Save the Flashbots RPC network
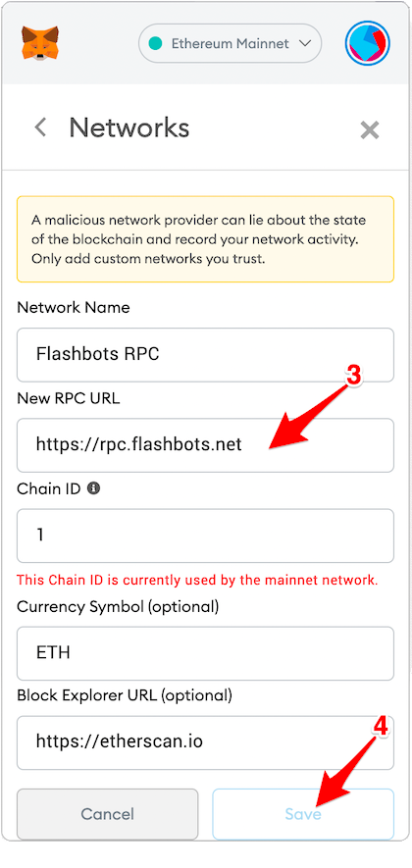Viewport: 412px width, 868px height. pos(303,814)
